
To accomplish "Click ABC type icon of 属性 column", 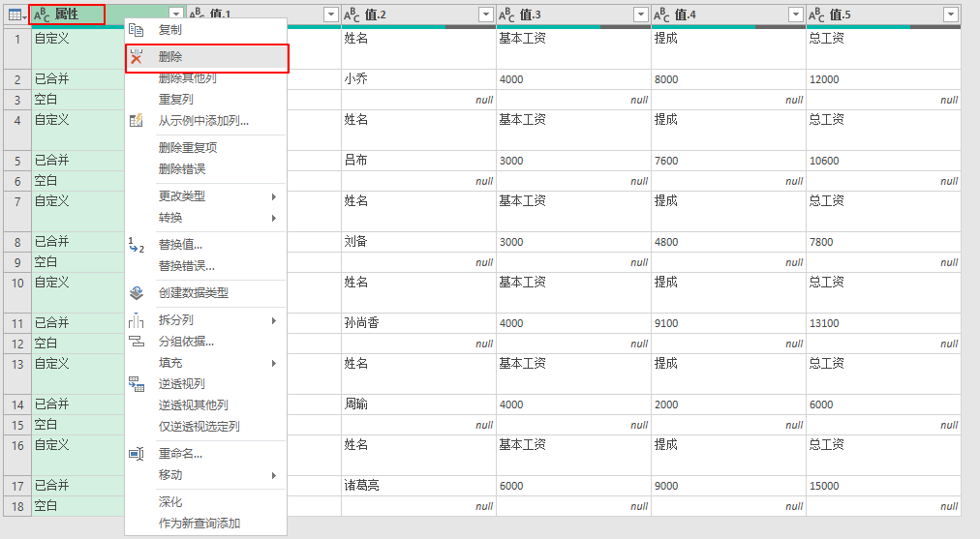I will pos(42,15).
